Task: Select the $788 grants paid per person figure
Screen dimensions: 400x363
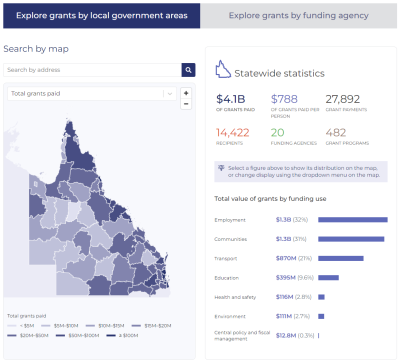Action: tap(295, 106)
